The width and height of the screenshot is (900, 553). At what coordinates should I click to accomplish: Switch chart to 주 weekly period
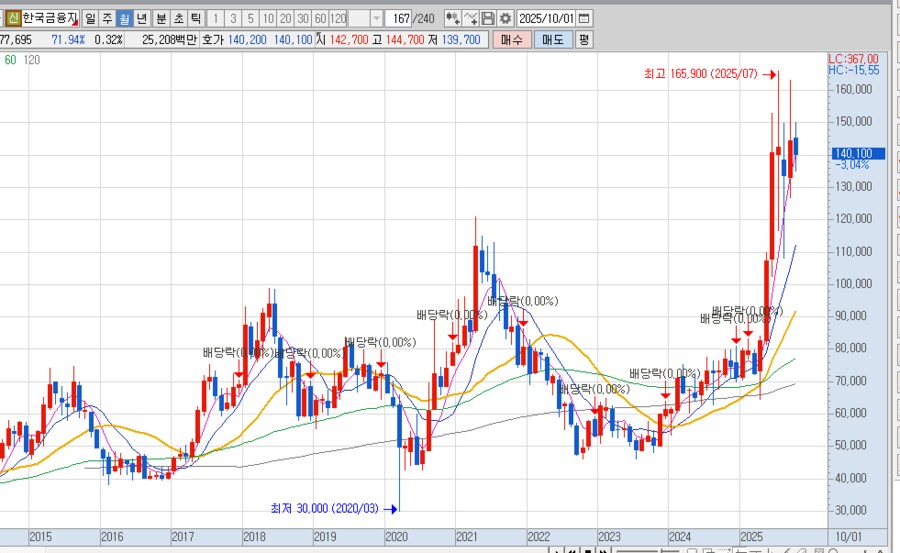pos(107,18)
